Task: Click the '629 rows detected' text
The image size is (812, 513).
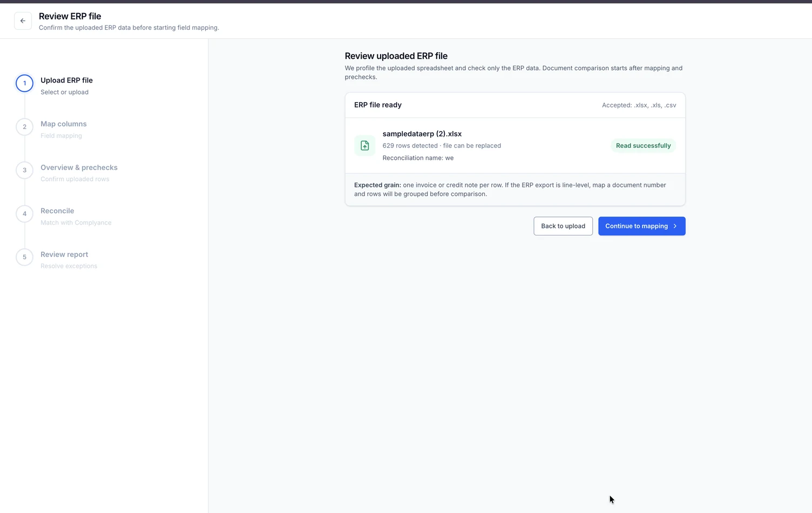Action: 410,146
